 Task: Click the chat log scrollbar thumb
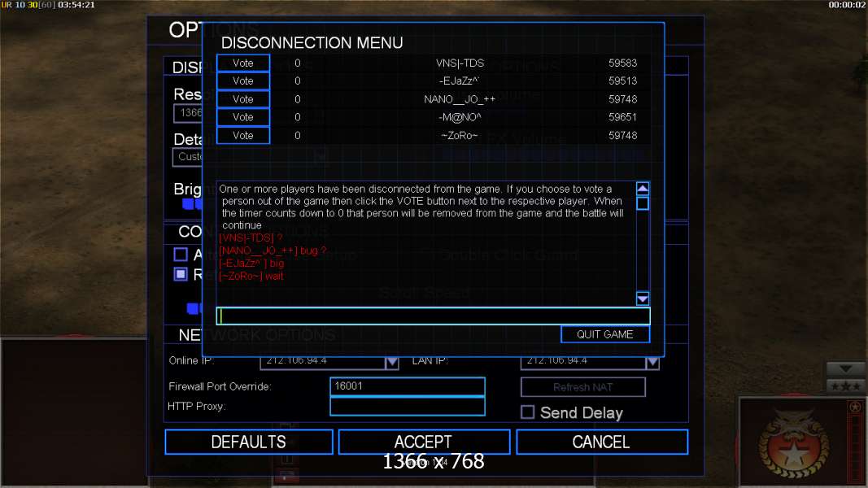[x=643, y=203]
